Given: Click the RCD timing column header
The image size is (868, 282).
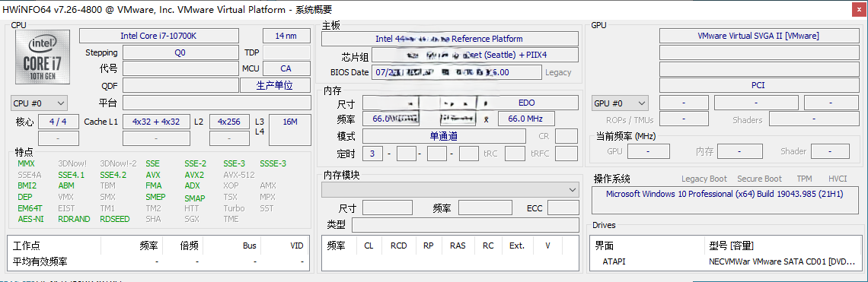Looking at the screenshot, I should tap(398, 246).
